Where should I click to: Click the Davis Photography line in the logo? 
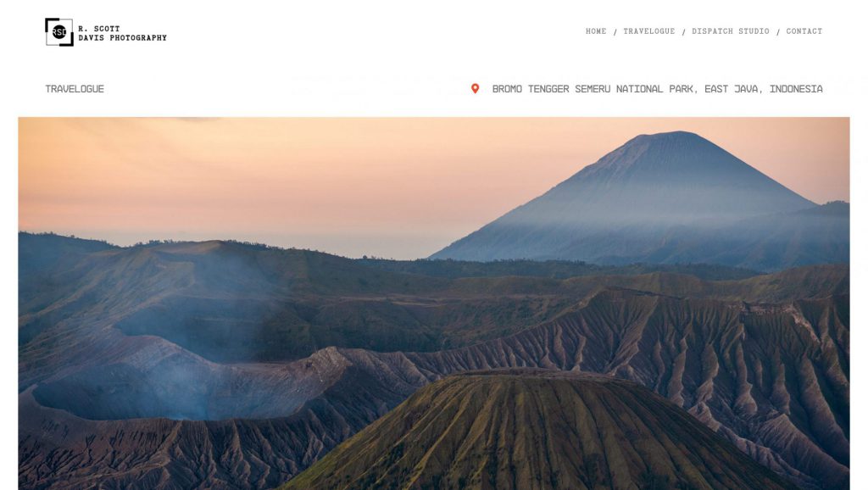coord(122,38)
